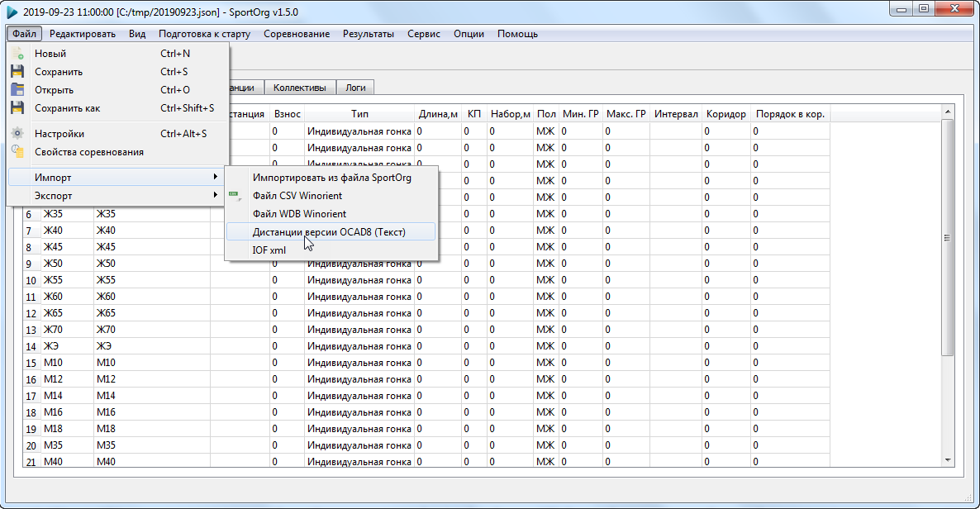Viewport: 980px width, 509px height.
Task: Switch to the Логи tab
Action: 355,88
